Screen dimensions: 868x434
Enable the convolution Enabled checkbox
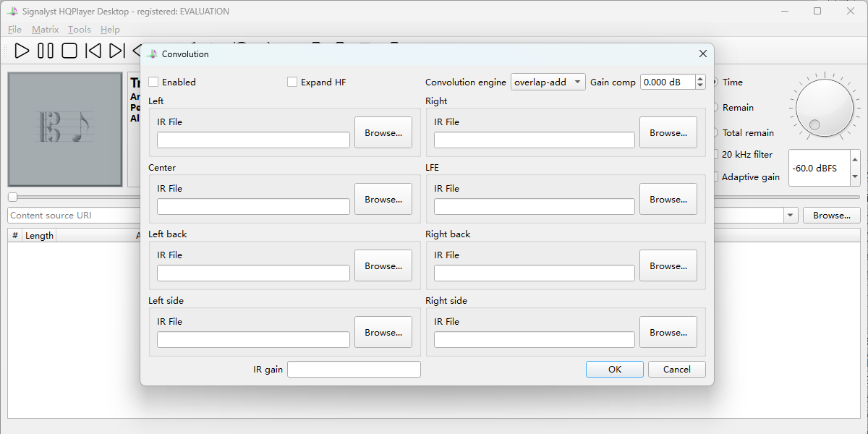click(153, 82)
